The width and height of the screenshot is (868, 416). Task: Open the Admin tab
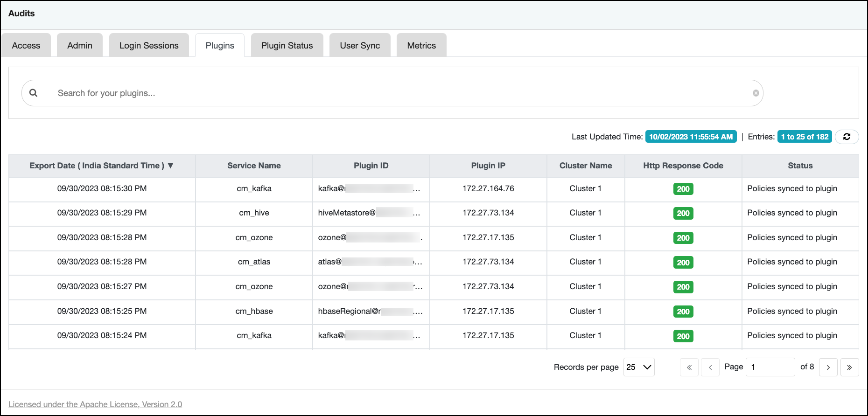[80, 45]
